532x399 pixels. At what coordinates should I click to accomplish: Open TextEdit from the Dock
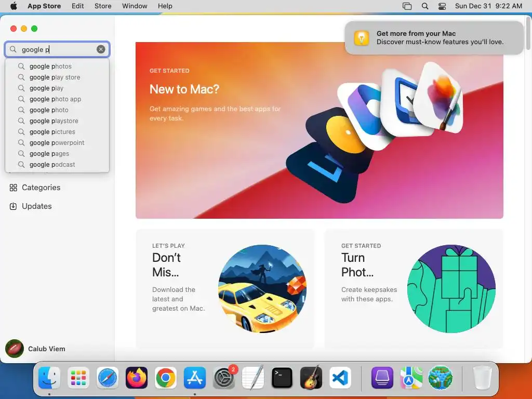click(253, 378)
